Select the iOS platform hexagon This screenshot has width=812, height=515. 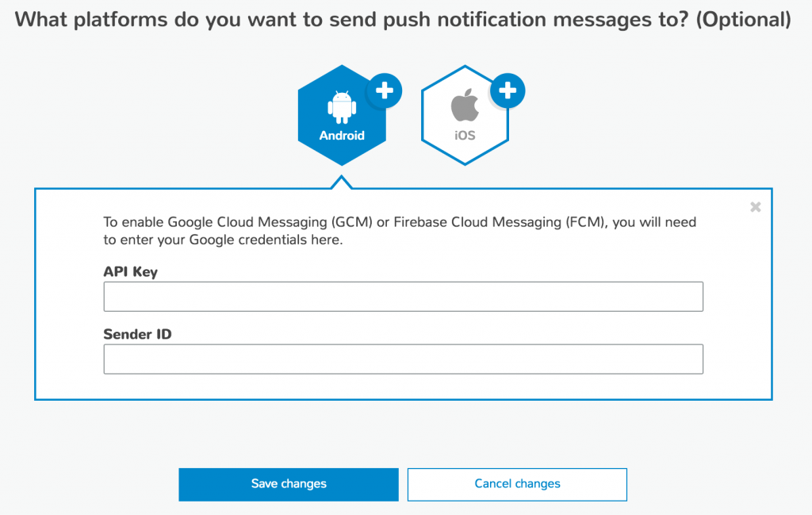pos(465,115)
